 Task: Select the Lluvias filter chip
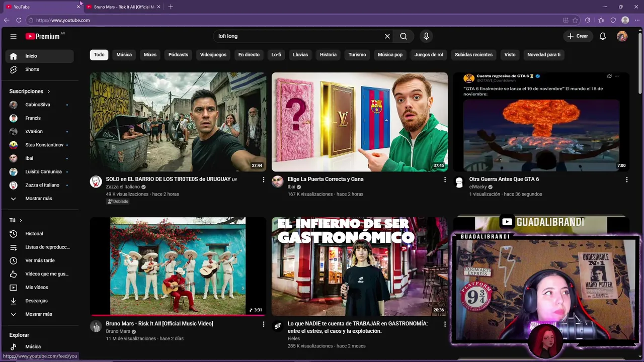[300, 55]
